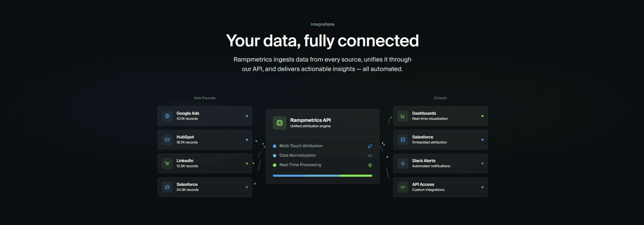Click the status dot on Slack Alerts card

482,163
